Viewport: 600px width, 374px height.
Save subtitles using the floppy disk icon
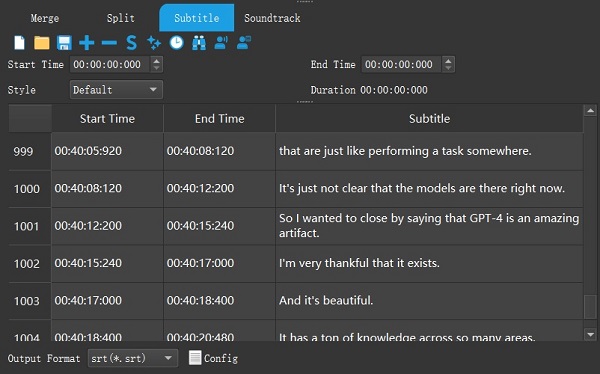tap(64, 42)
